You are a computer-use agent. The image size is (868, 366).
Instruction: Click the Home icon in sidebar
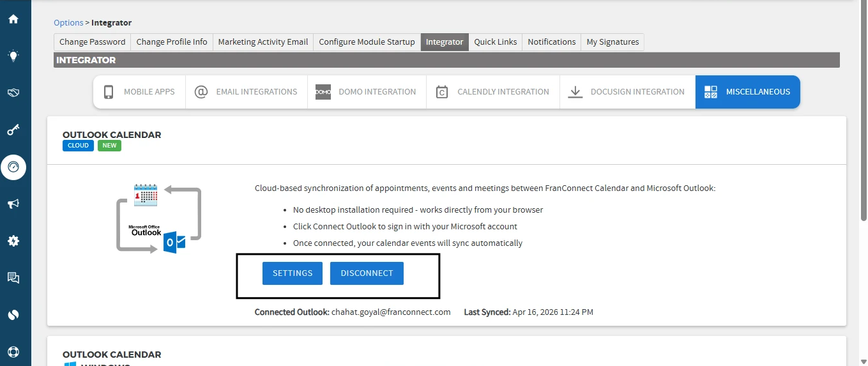click(x=13, y=19)
